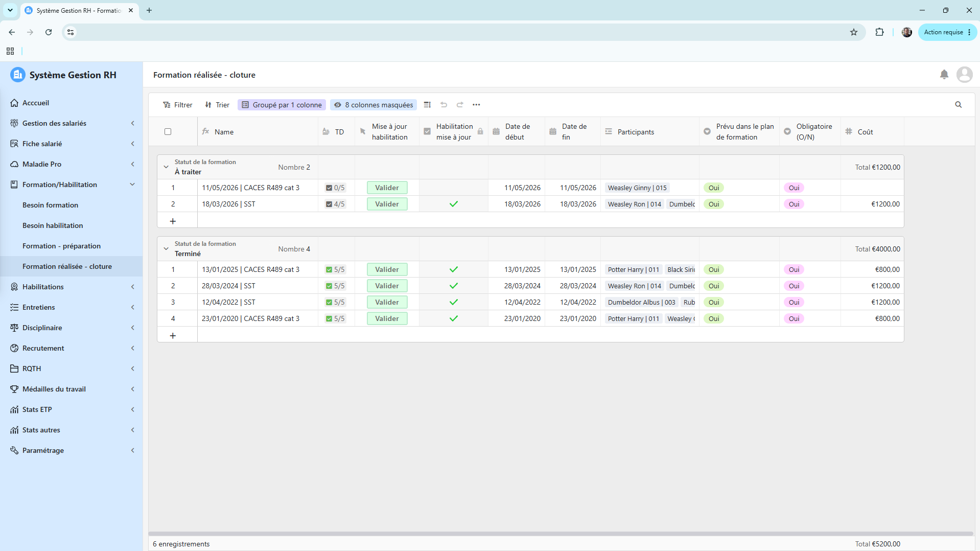Image resolution: width=980 pixels, height=551 pixels.
Task: Expand Fiche salarié submenu chevron
Action: (x=132, y=144)
